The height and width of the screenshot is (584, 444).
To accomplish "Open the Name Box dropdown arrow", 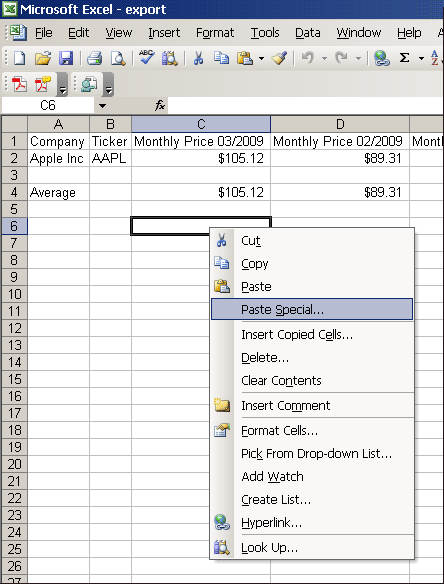I will 102,106.
